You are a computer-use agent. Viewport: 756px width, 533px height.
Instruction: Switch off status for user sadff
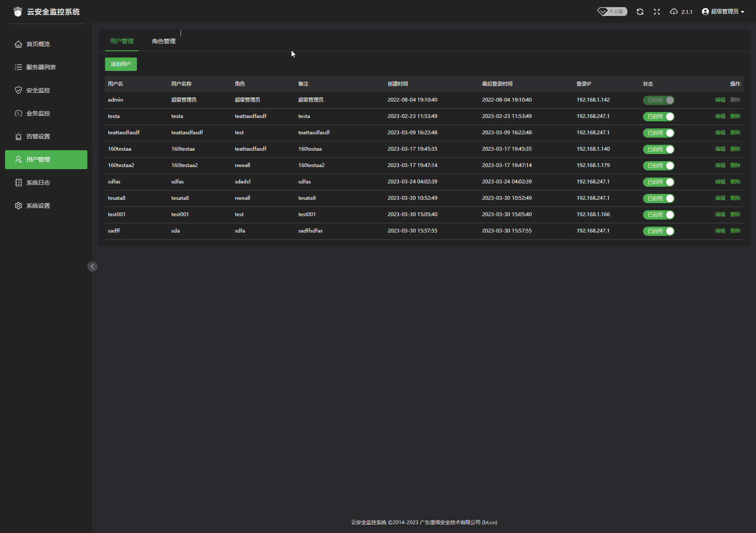tap(659, 231)
